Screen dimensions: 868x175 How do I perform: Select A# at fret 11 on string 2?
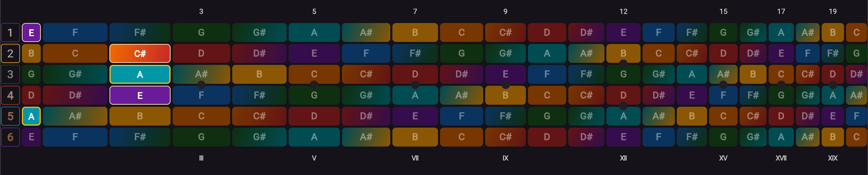tap(586, 54)
